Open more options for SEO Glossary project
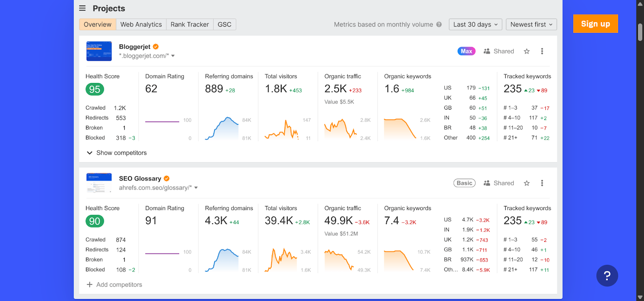 [x=542, y=183]
